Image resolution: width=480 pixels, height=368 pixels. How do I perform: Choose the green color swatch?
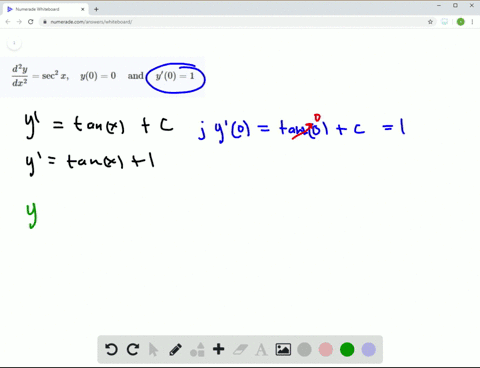pyautogui.click(x=347, y=350)
